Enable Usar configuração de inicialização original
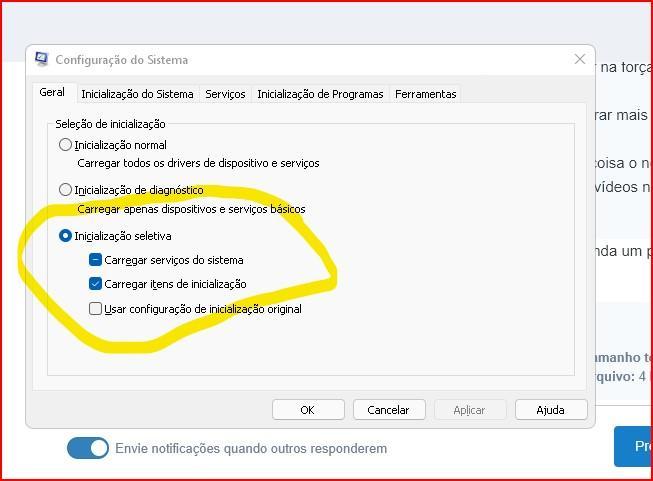The width and height of the screenshot is (653, 481). click(95, 309)
